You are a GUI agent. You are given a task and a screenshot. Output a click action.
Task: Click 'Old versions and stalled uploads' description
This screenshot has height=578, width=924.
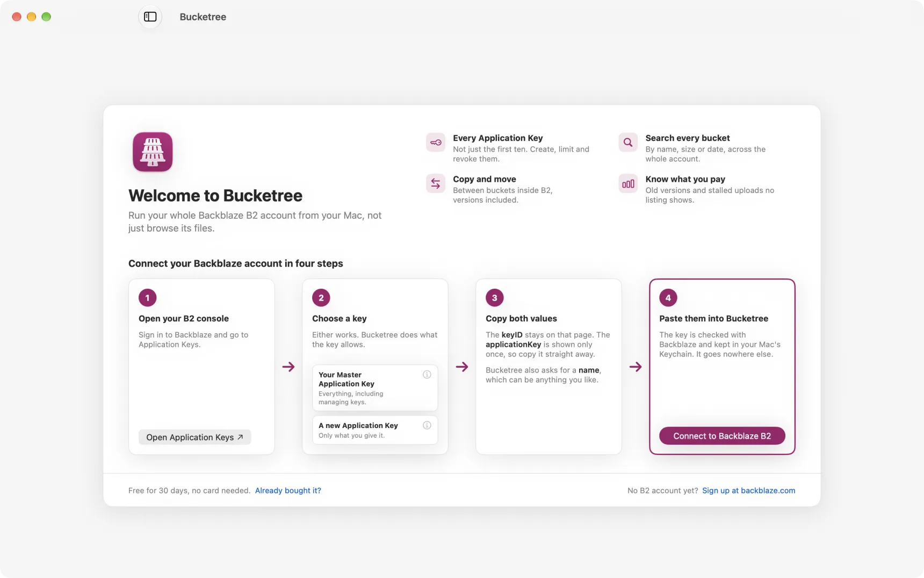[710, 195]
